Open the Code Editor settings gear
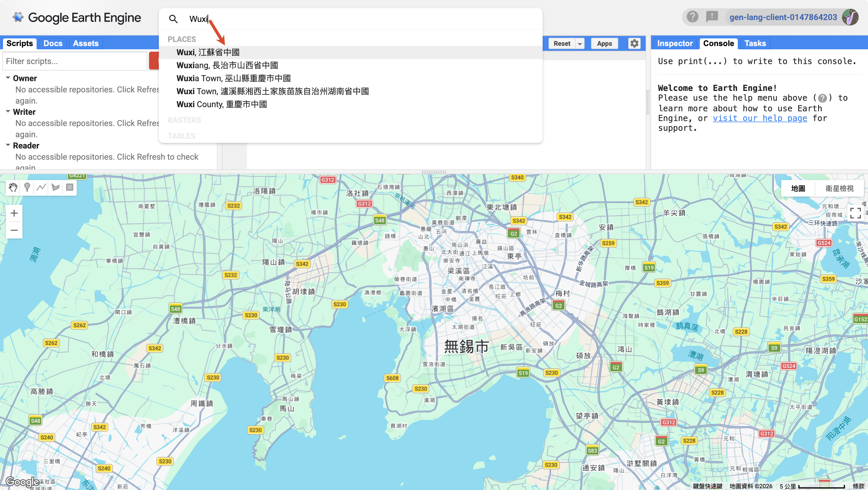The image size is (868, 490). 634,43
